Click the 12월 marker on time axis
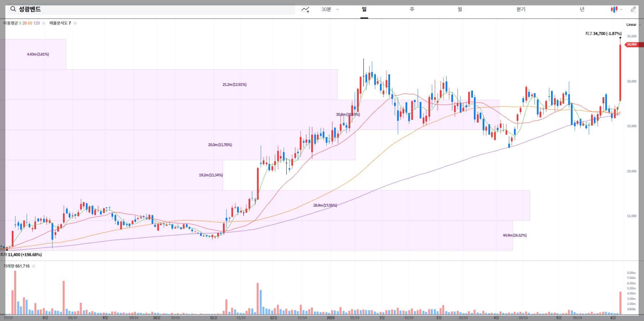The width and height of the screenshot is (644, 321). click(x=273, y=318)
